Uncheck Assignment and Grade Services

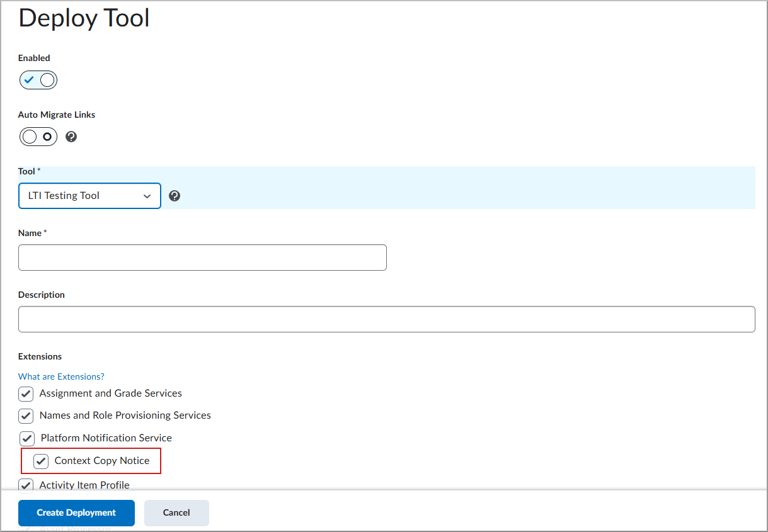(x=25, y=393)
